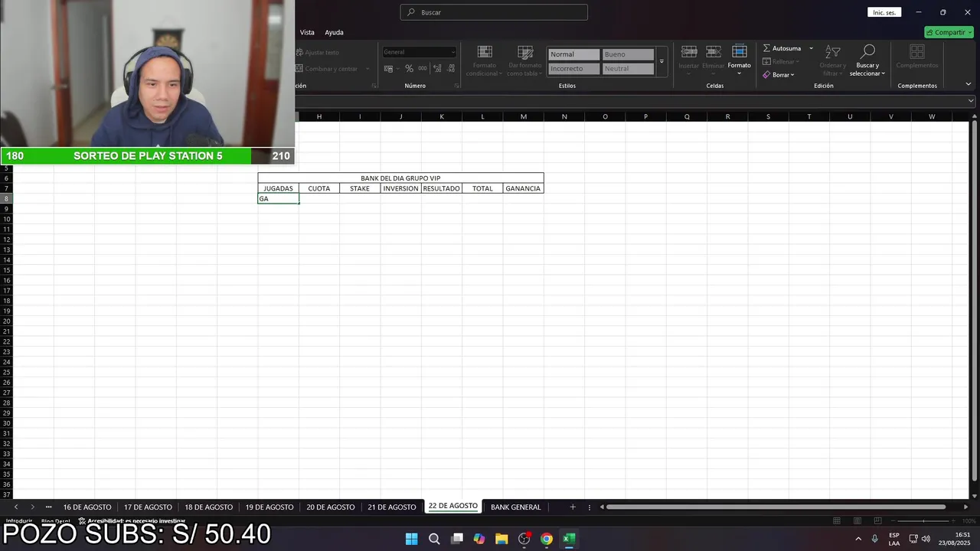Open Task View on the taskbar
The width and height of the screenshot is (980, 551).
(x=457, y=539)
